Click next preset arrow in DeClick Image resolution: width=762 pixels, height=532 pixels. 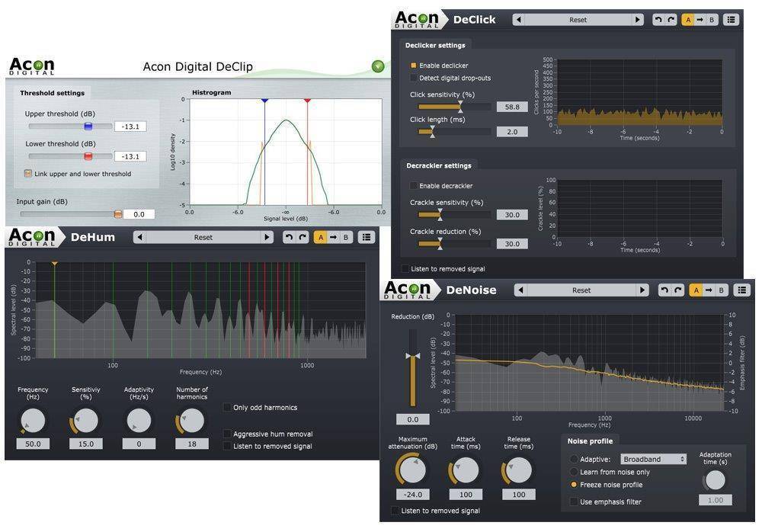pyautogui.click(x=638, y=20)
